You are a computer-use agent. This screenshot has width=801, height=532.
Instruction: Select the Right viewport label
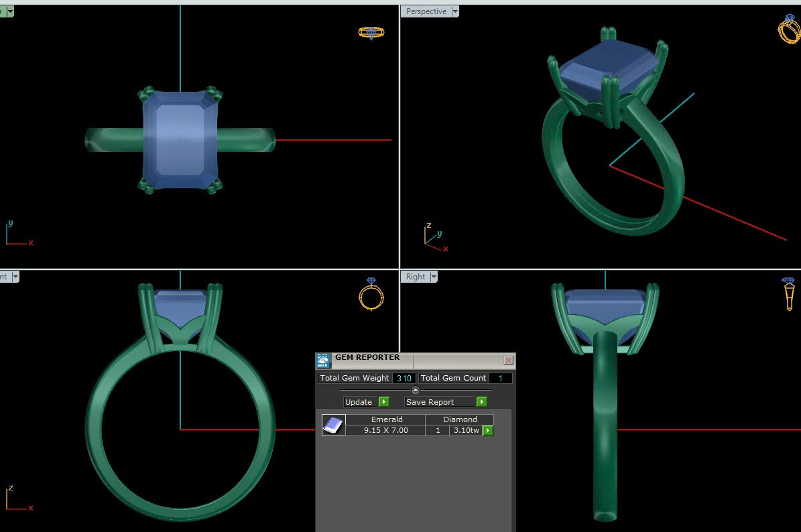[416, 277]
